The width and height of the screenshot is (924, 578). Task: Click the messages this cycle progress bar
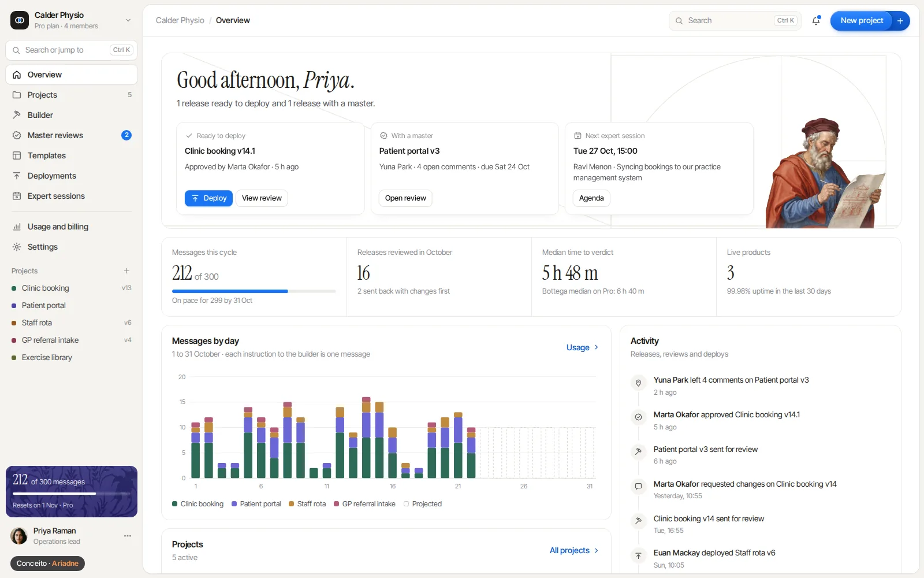(254, 291)
